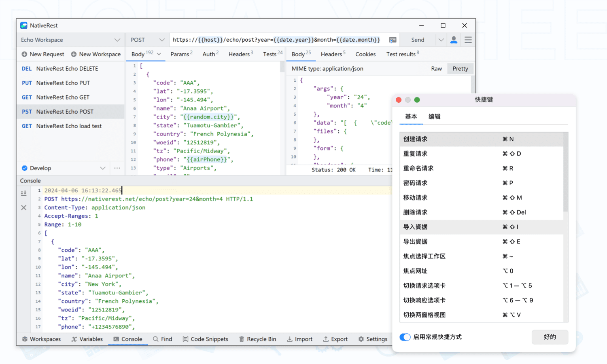Open the hamburger menu icon
Viewport: 607px width, 364px height.
coord(468,40)
